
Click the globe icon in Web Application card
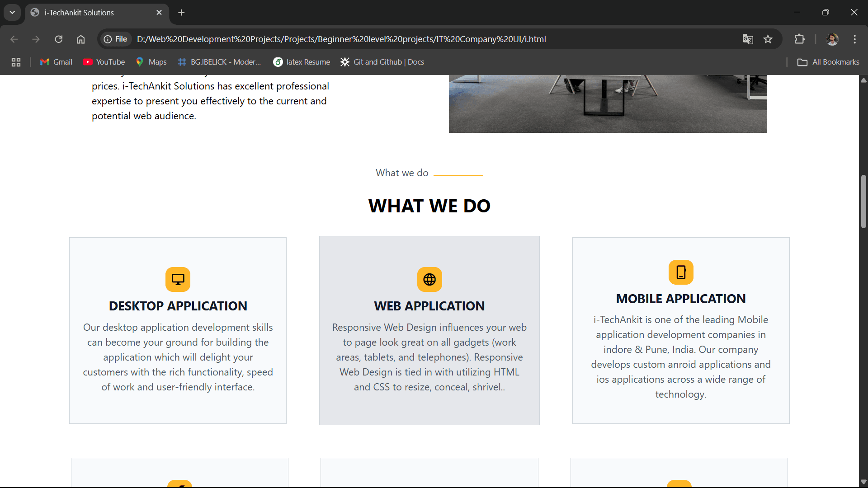tap(429, 279)
